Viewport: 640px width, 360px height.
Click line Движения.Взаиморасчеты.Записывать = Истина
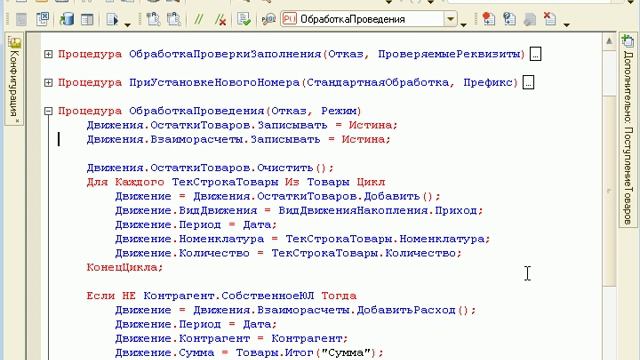[x=238, y=139]
